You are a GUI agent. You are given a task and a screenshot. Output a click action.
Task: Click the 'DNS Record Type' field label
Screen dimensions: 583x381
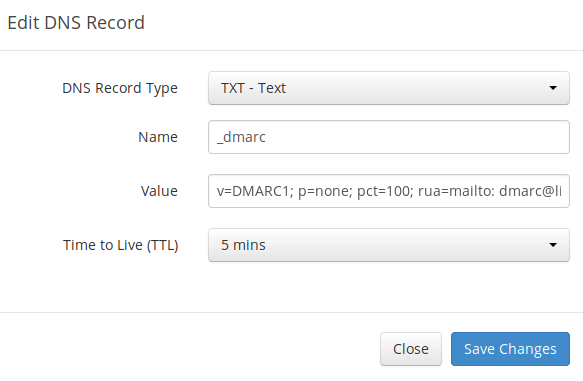coord(120,88)
